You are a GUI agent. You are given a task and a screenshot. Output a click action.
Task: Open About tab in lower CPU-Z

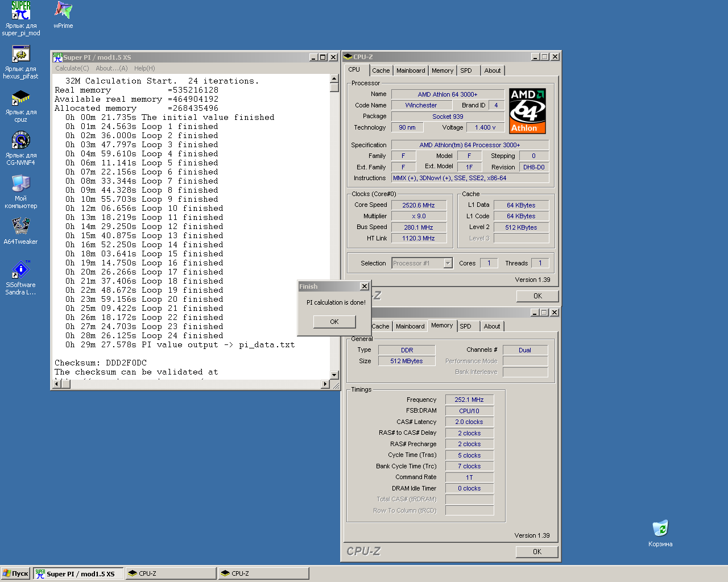(x=492, y=326)
